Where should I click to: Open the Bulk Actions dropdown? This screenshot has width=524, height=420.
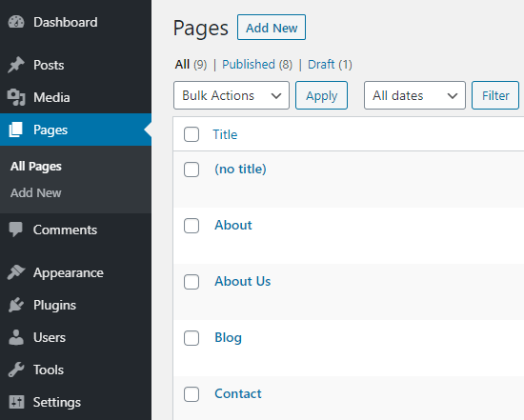(232, 95)
